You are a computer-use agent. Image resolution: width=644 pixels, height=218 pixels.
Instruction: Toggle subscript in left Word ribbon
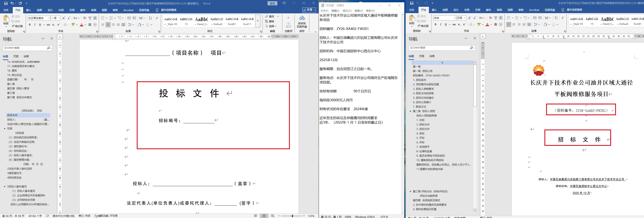coord(54,24)
